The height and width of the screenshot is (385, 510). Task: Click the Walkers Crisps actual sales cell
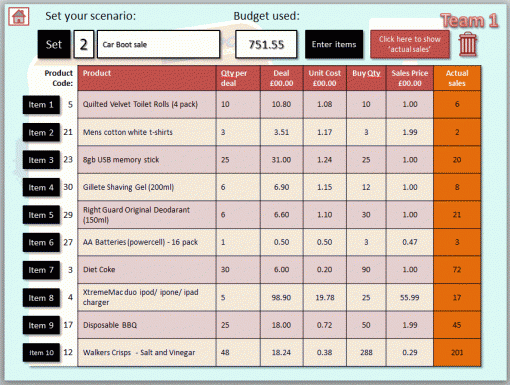(x=457, y=353)
